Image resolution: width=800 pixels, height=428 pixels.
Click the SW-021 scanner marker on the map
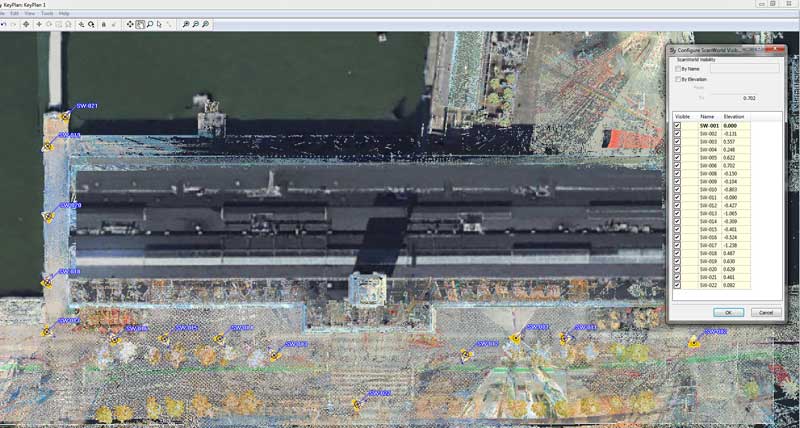point(65,116)
